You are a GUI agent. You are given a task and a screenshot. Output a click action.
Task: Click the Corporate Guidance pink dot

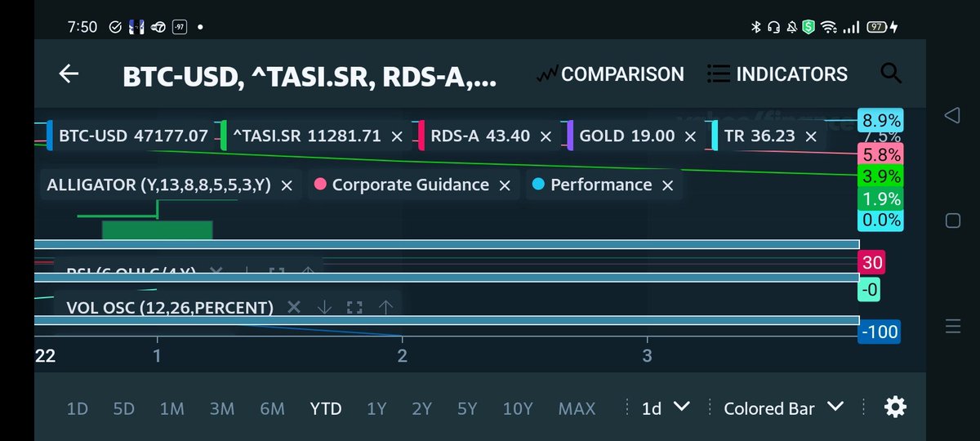pyautogui.click(x=320, y=185)
